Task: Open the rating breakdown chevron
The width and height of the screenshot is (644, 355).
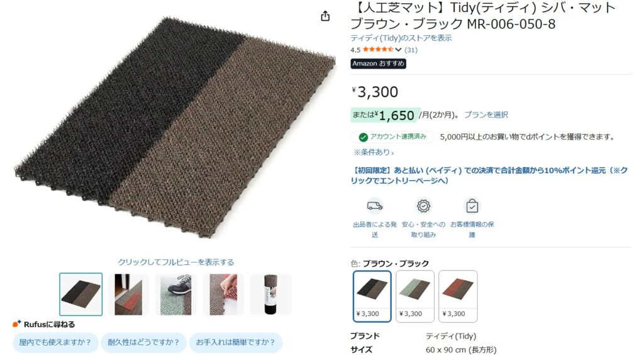Action: [x=398, y=50]
